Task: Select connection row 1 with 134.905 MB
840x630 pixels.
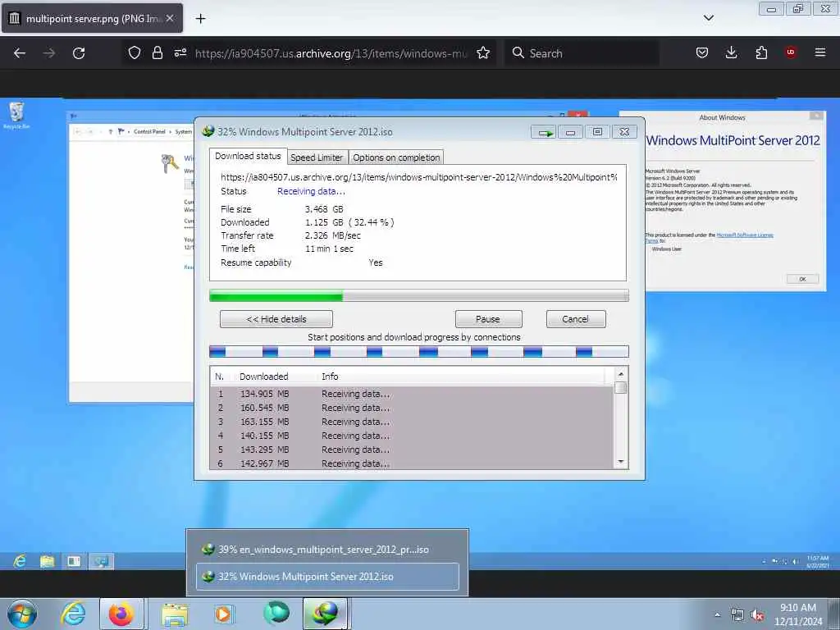Action: click(412, 394)
